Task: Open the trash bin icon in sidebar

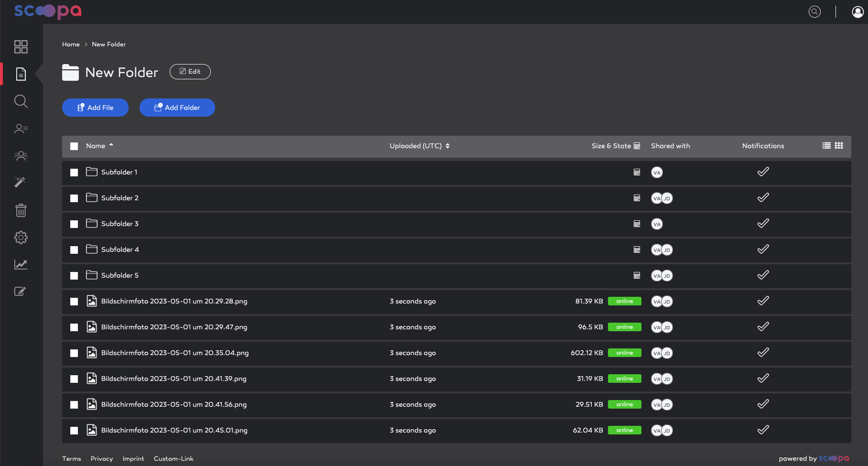Action: [21, 210]
